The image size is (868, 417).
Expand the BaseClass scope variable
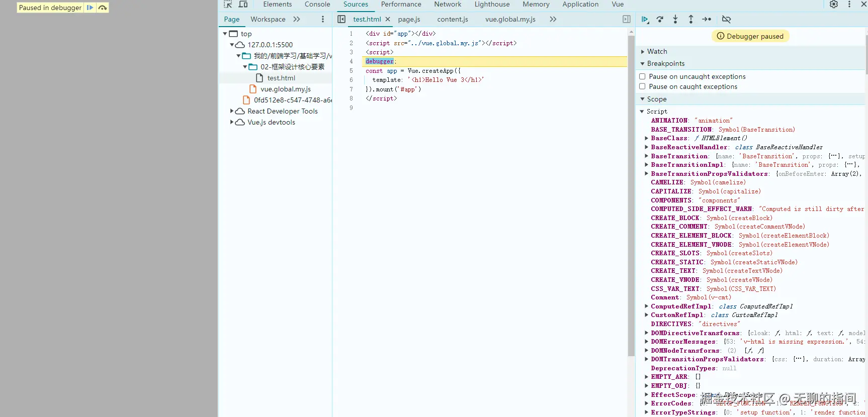pyautogui.click(x=647, y=138)
